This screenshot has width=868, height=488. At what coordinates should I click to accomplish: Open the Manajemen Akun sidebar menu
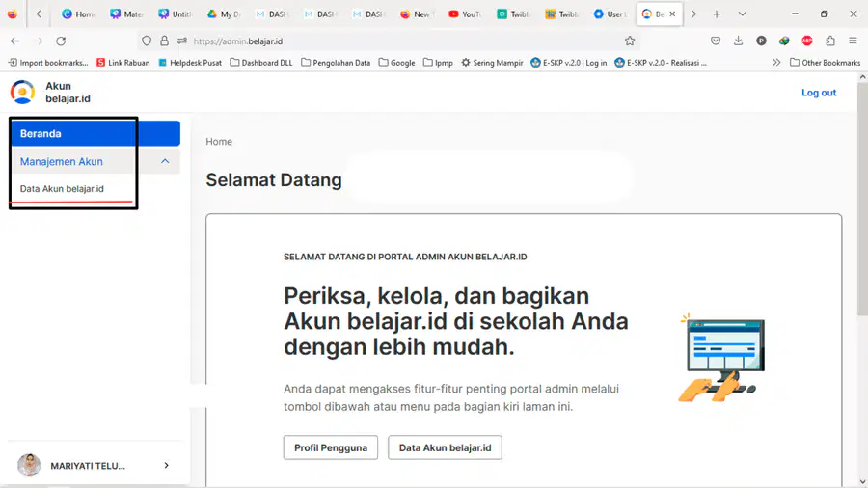click(x=95, y=161)
